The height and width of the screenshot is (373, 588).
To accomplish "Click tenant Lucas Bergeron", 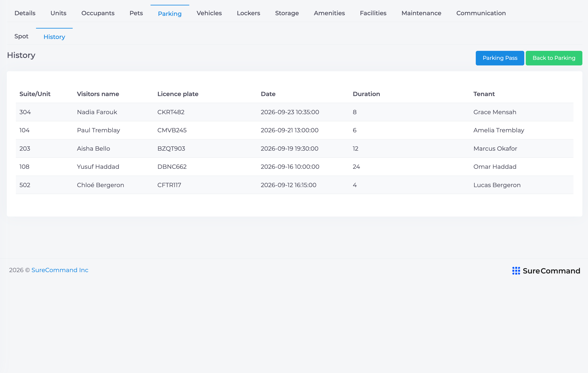I will coord(497,185).
